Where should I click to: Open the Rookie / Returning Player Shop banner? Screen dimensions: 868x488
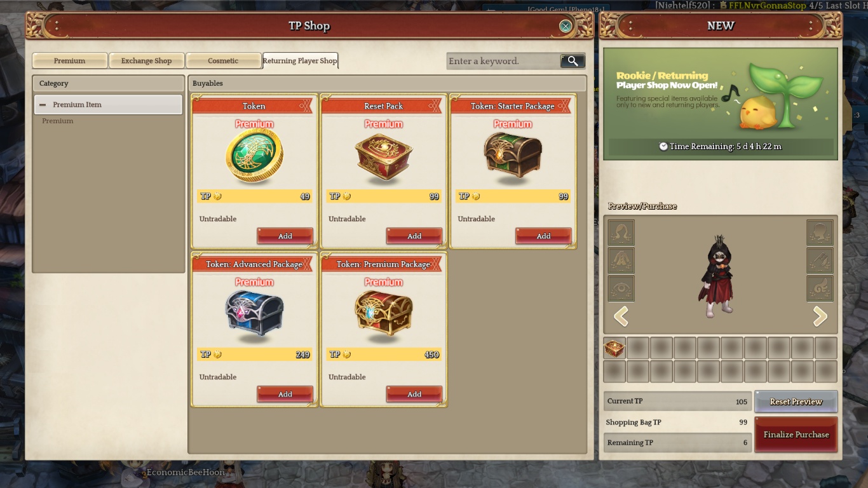pos(720,104)
